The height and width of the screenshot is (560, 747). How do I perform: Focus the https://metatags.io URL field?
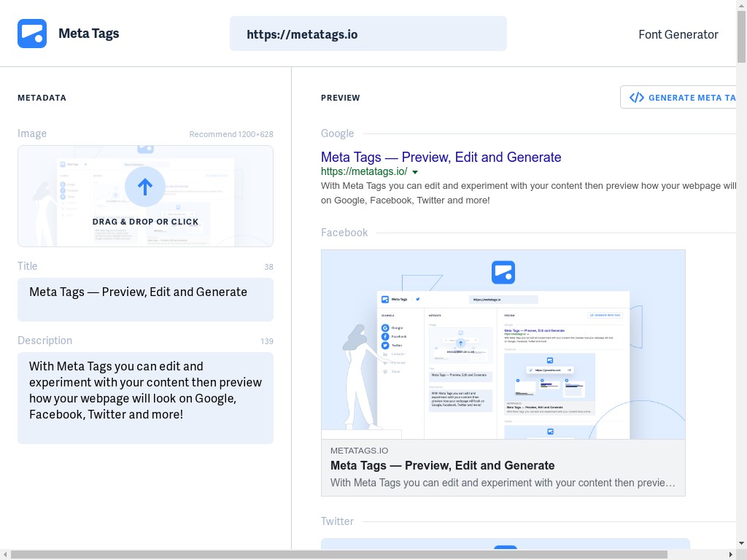coord(368,34)
